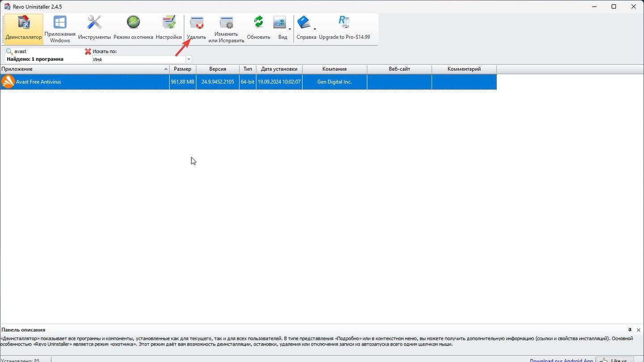Click Изменить или Исправить

click(x=226, y=29)
